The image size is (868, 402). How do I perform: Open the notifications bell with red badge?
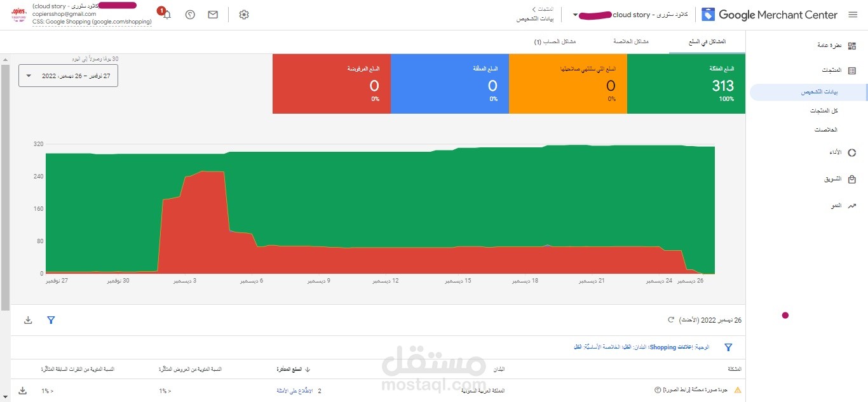point(166,15)
